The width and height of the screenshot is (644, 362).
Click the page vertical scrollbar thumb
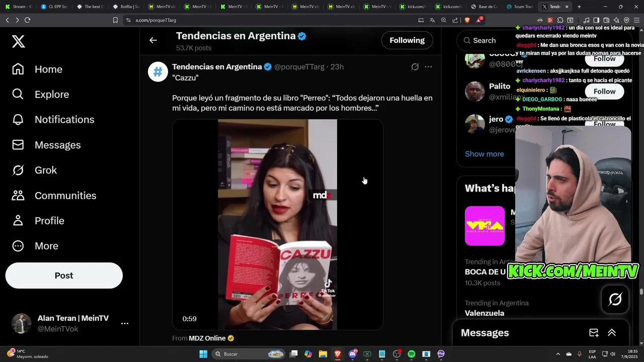(x=641, y=292)
